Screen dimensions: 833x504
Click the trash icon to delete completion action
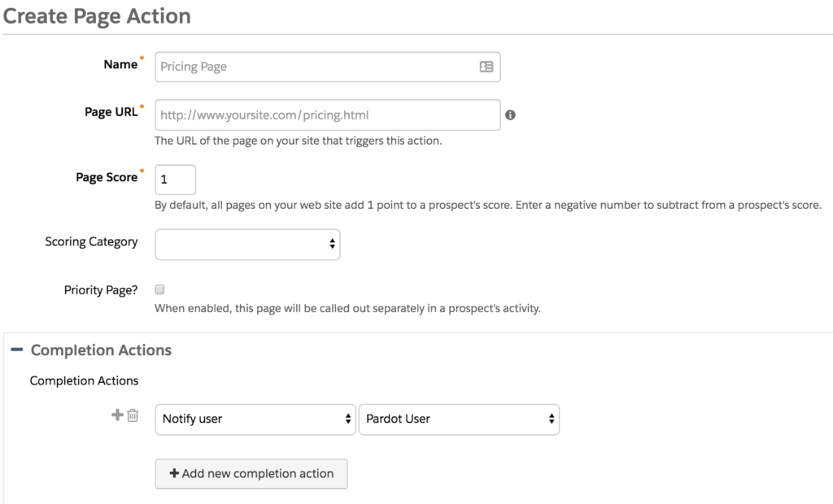click(133, 415)
